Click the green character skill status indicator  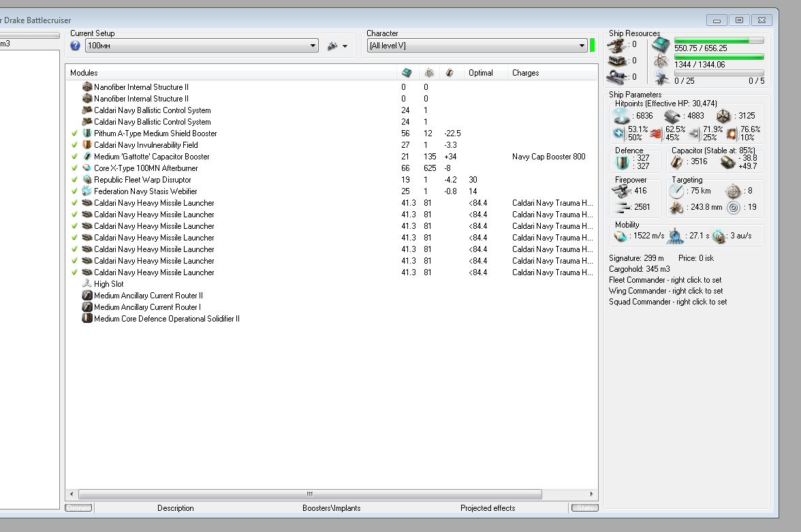(x=592, y=46)
